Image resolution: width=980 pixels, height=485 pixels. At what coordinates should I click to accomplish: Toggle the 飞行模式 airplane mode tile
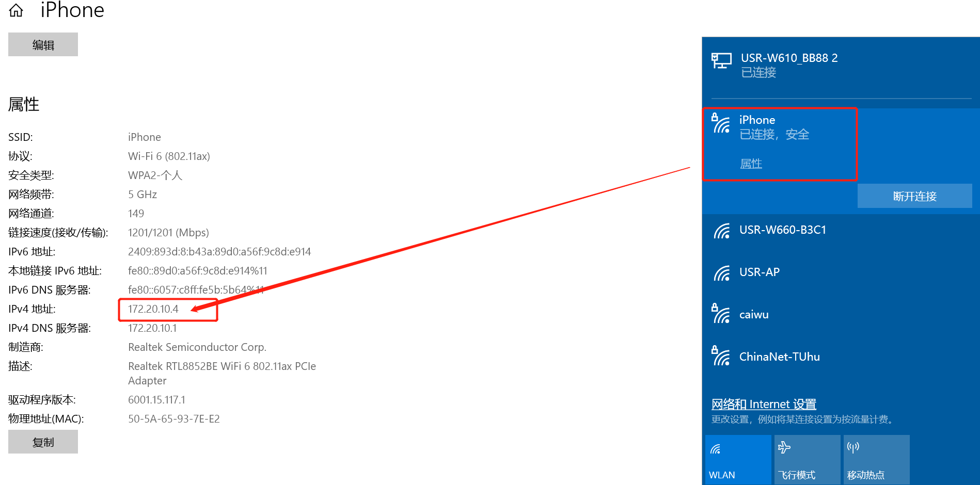point(807,459)
